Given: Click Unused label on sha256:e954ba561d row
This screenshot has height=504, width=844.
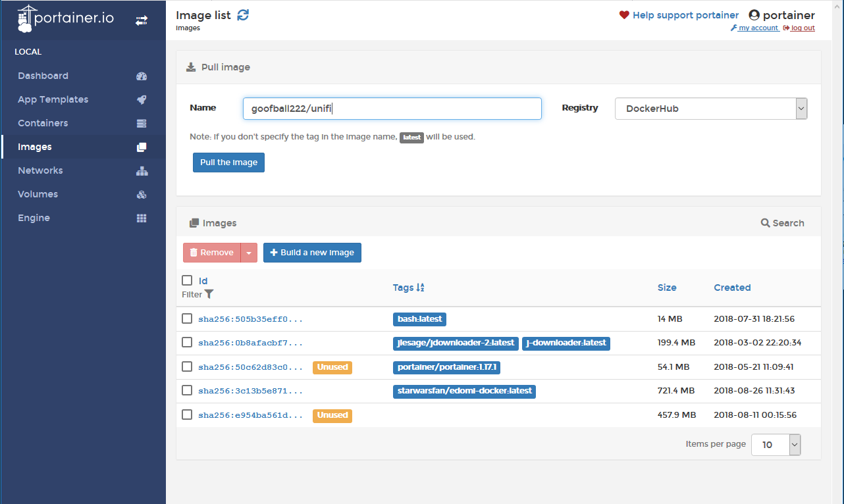Looking at the screenshot, I should pos(332,415).
